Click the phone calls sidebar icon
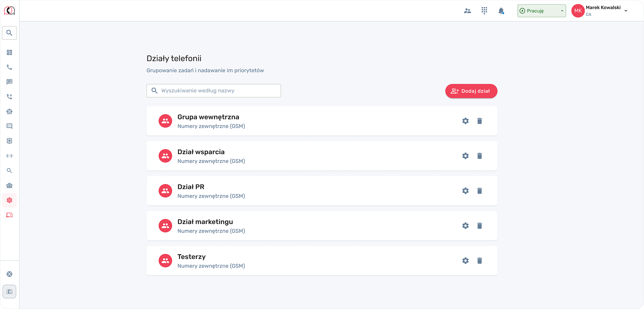644x309 pixels. click(x=9, y=67)
